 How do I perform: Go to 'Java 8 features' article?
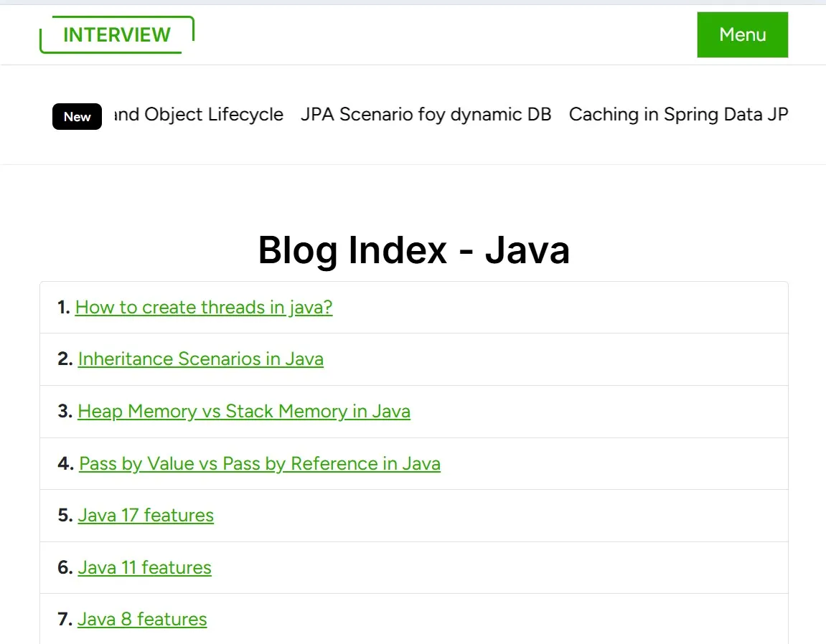(142, 619)
